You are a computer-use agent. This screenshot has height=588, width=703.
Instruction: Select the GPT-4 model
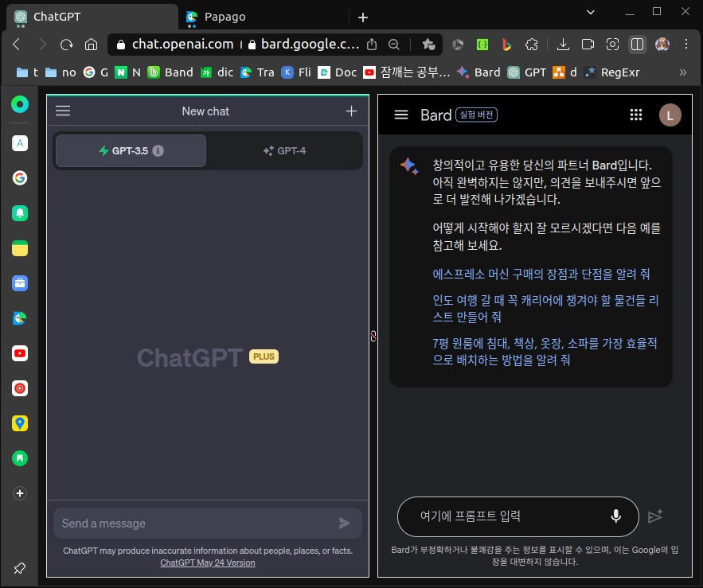point(285,150)
